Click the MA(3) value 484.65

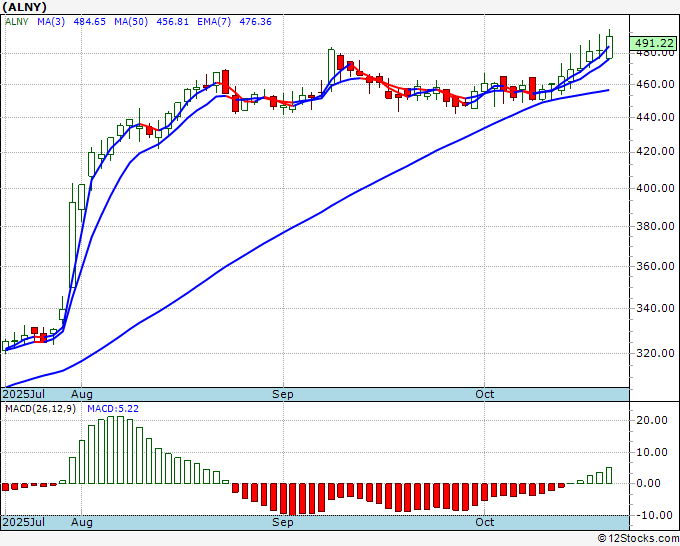click(x=89, y=22)
